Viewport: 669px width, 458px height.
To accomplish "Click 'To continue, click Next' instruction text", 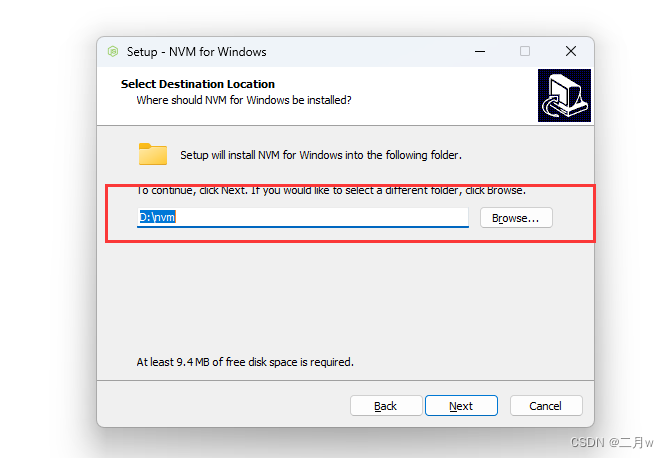I will [331, 190].
